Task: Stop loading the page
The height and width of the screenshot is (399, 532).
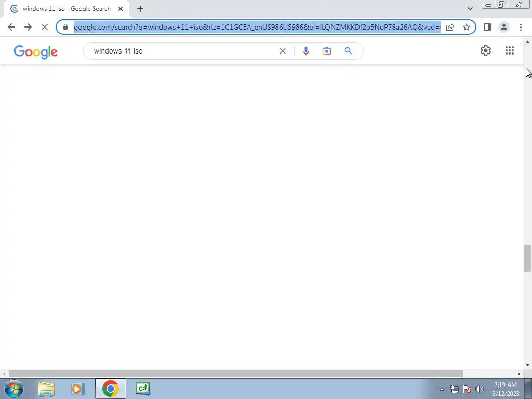Action: 45,27
